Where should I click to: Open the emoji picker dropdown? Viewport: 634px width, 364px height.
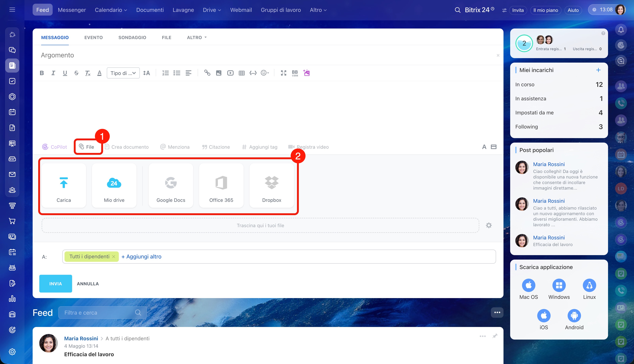(265, 73)
